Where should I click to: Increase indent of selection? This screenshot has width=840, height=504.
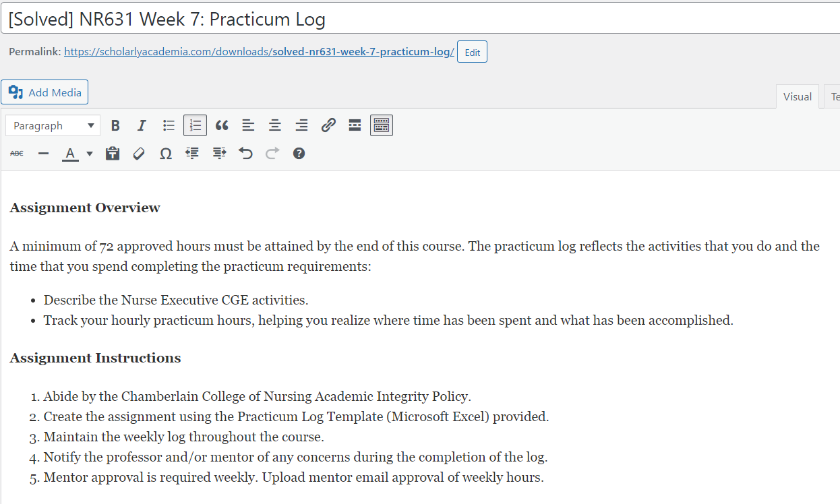coord(219,154)
